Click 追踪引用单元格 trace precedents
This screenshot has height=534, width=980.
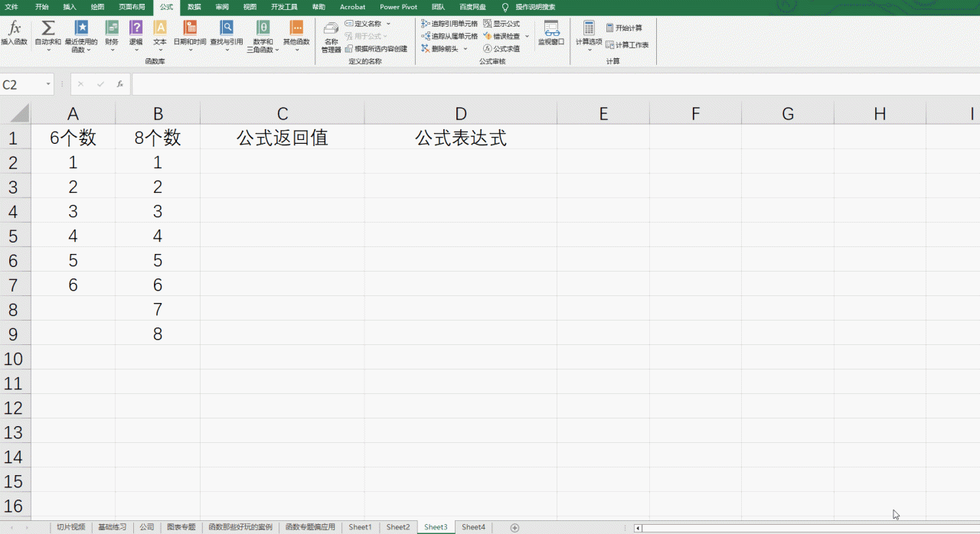pyautogui.click(x=449, y=24)
